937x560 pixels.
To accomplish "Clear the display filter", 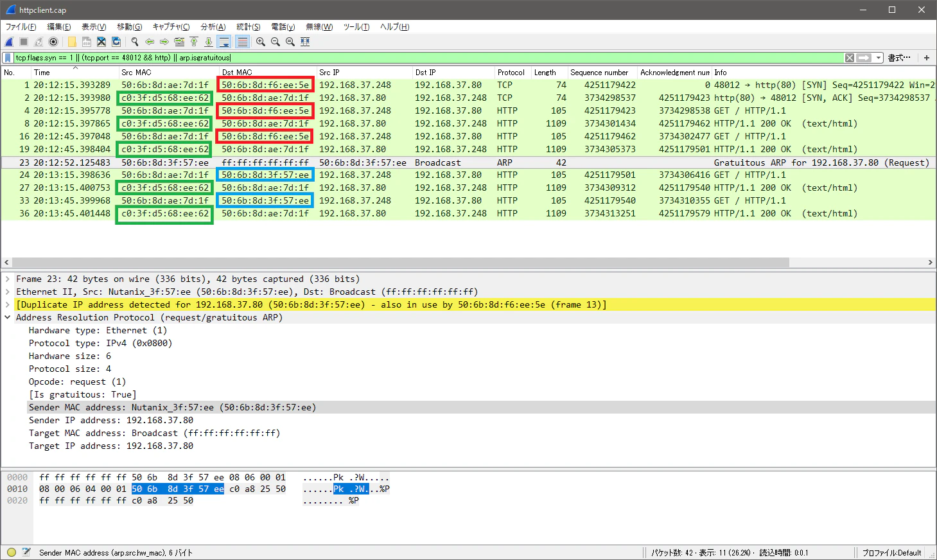I will pos(850,58).
